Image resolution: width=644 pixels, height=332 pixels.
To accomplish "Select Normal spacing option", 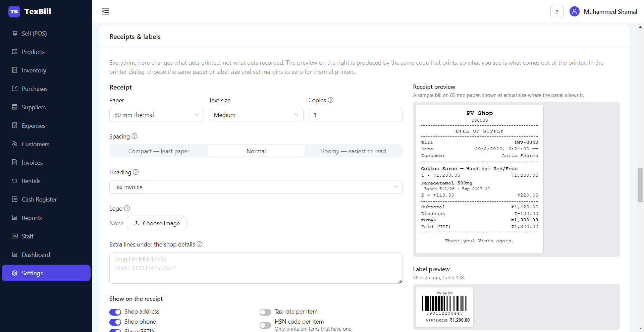I will (256, 151).
